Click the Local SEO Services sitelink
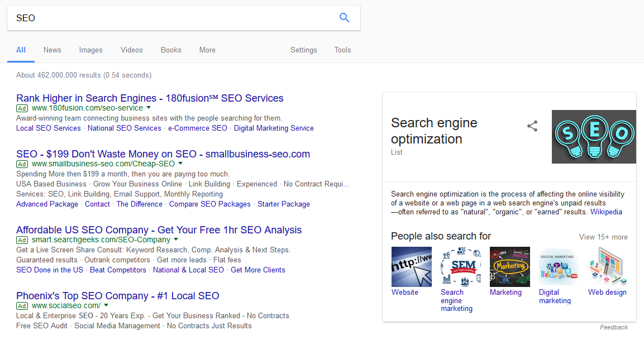Image resolution: width=644 pixels, height=340 pixels. point(49,128)
